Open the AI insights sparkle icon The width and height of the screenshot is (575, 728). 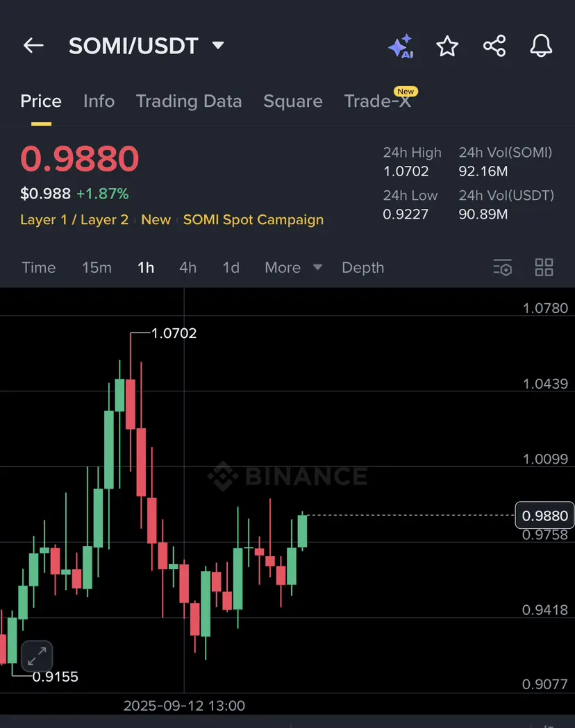click(x=401, y=46)
